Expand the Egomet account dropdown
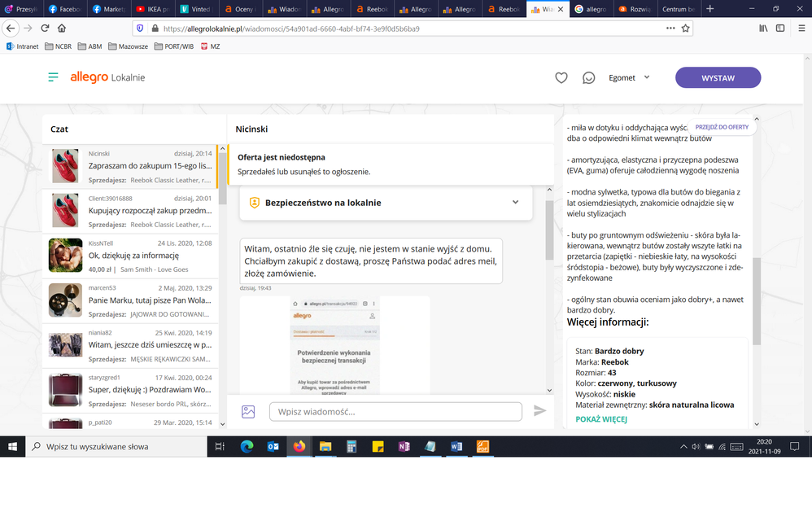 pos(630,78)
